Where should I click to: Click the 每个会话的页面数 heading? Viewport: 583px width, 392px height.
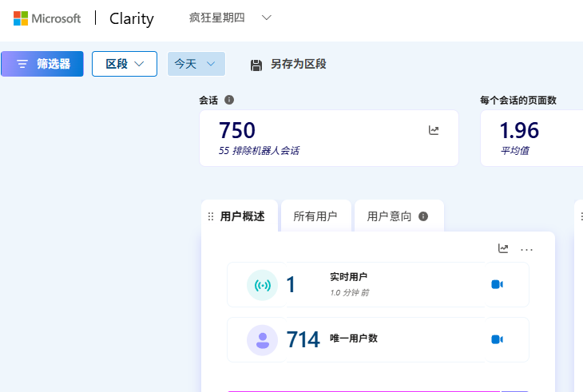pos(518,100)
